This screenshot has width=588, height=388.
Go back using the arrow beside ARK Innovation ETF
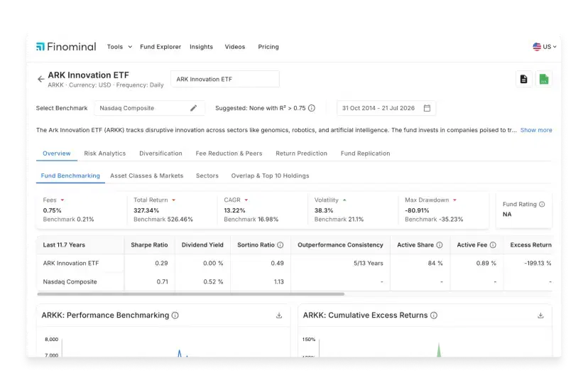pos(41,79)
